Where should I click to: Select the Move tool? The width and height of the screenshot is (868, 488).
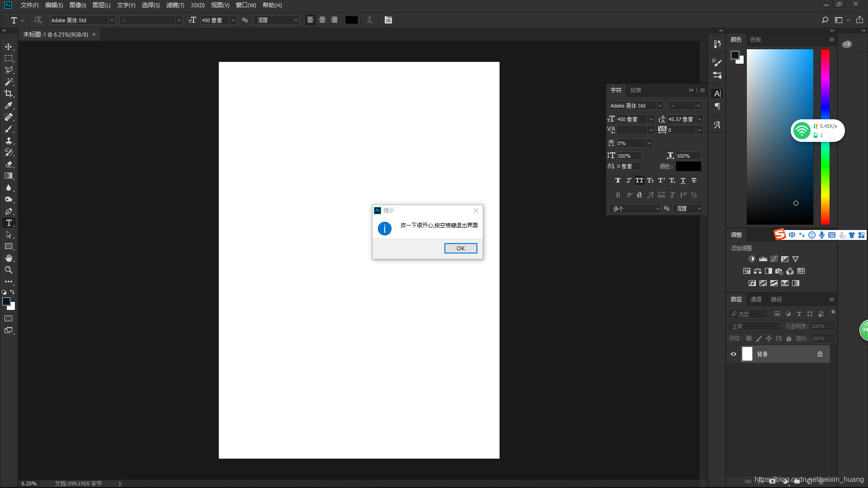click(9, 47)
